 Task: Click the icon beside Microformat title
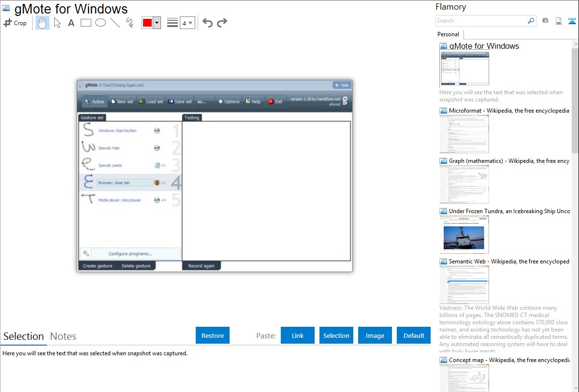pos(443,111)
